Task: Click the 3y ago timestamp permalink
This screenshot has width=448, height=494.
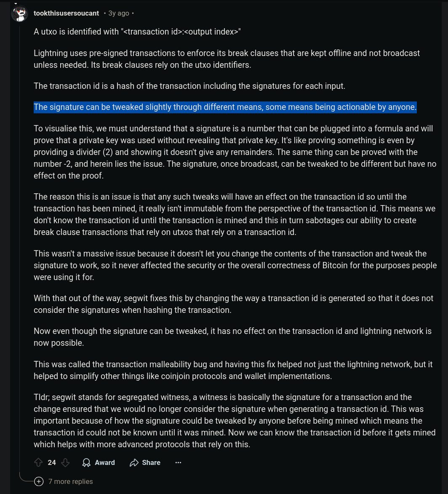Action: pyautogui.click(x=119, y=13)
